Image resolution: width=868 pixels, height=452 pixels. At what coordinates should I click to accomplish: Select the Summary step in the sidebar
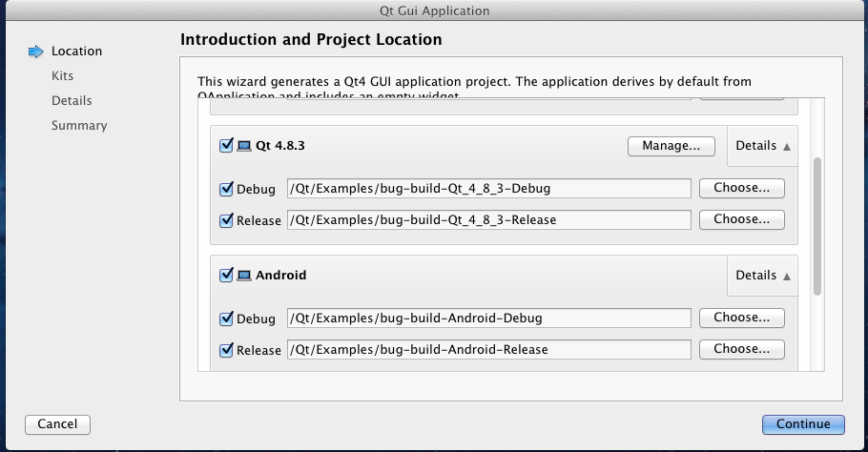79,126
